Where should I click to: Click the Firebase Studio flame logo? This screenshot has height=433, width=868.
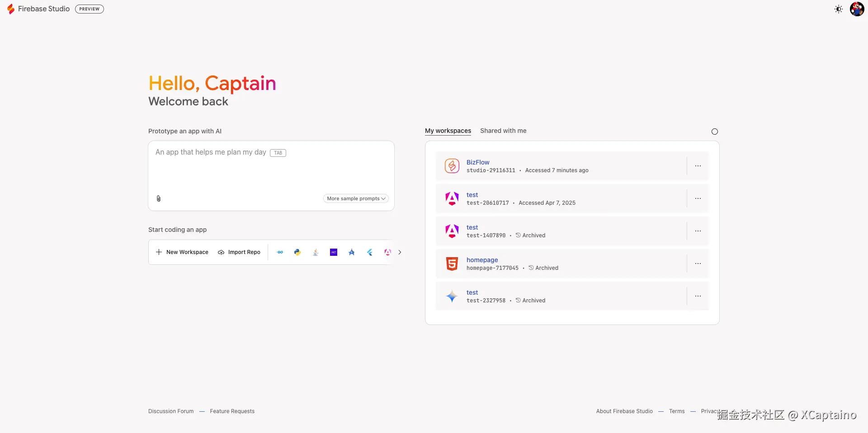(11, 9)
